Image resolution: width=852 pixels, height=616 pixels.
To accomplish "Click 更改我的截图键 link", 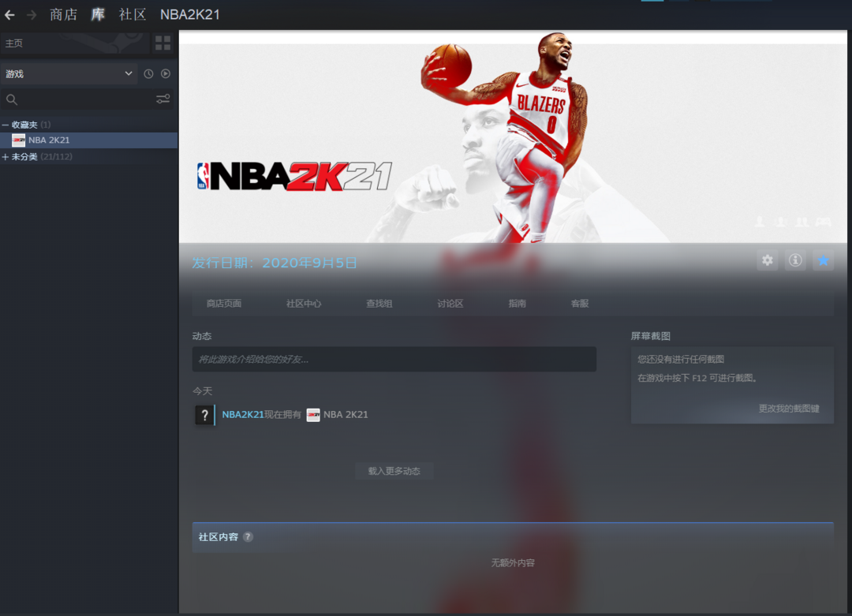I will [x=788, y=409].
